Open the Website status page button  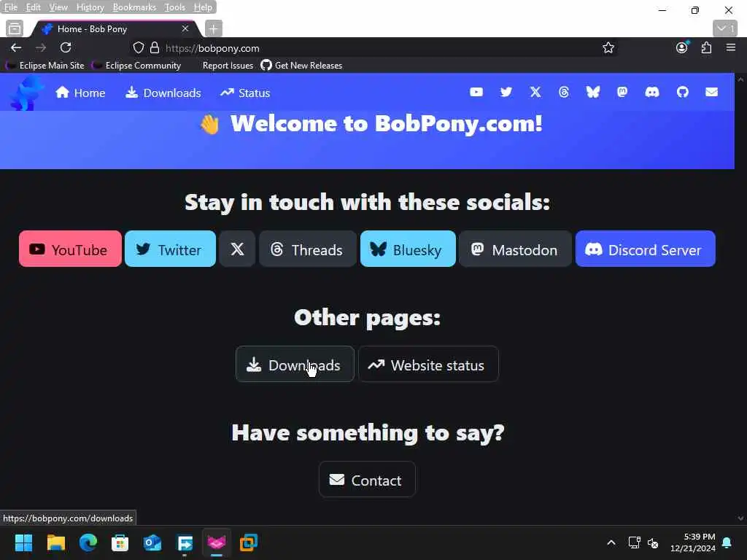tap(427, 365)
